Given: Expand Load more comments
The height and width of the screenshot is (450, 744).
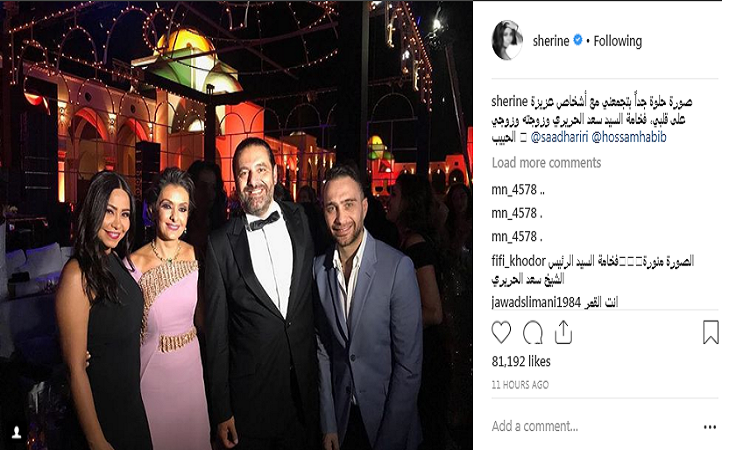Looking at the screenshot, I should 546,163.
